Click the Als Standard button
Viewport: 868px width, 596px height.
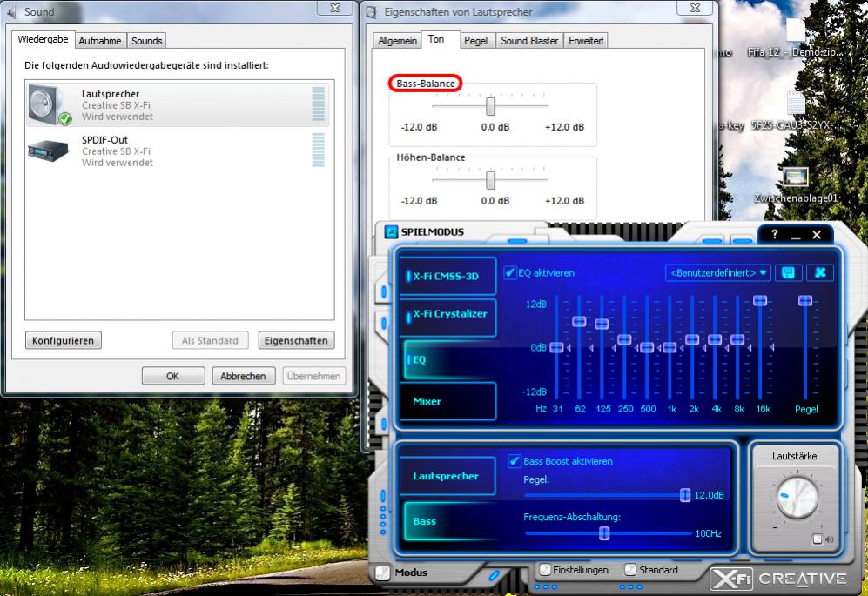[211, 340]
